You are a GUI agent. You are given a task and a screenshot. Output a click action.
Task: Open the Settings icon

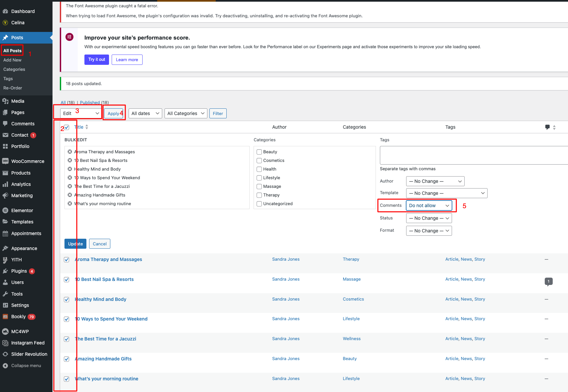tap(5, 305)
